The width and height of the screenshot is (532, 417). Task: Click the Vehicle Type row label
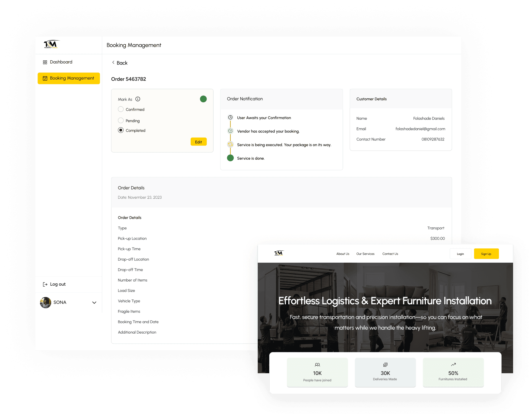[129, 301]
